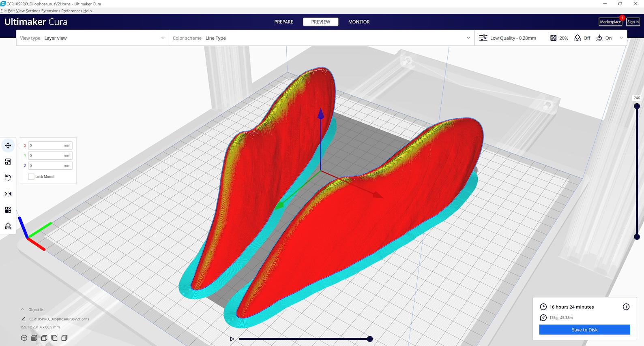Open the Color scheme dropdown
The width and height of the screenshot is (644, 346).
(322, 38)
